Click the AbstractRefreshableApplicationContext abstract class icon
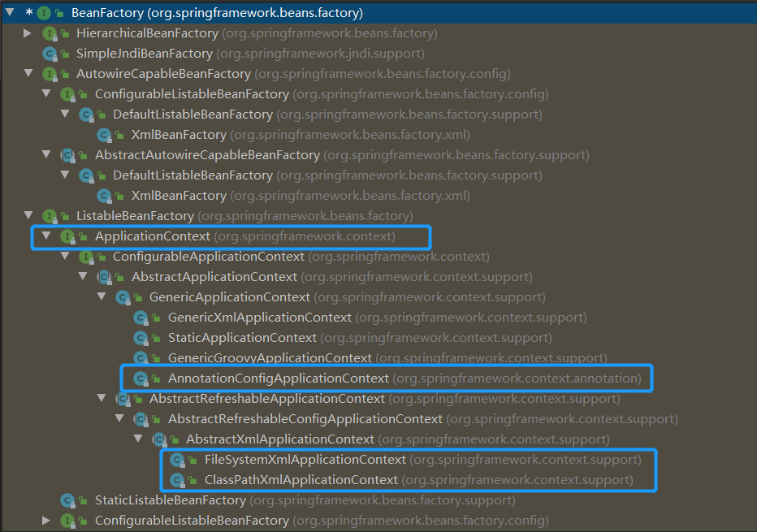 (x=123, y=399)
